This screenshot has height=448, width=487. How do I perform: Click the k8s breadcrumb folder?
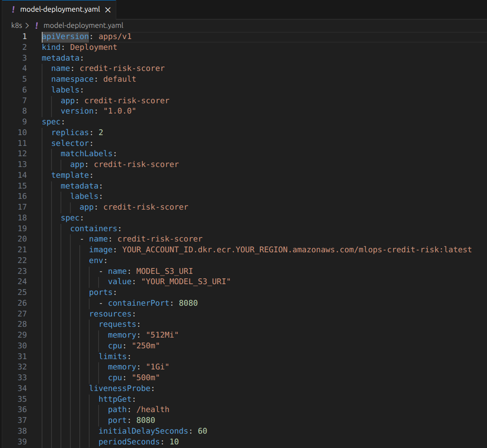click(x=17, y=26)
